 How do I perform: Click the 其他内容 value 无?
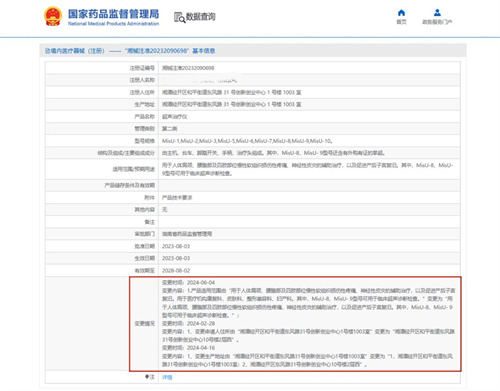164,210
